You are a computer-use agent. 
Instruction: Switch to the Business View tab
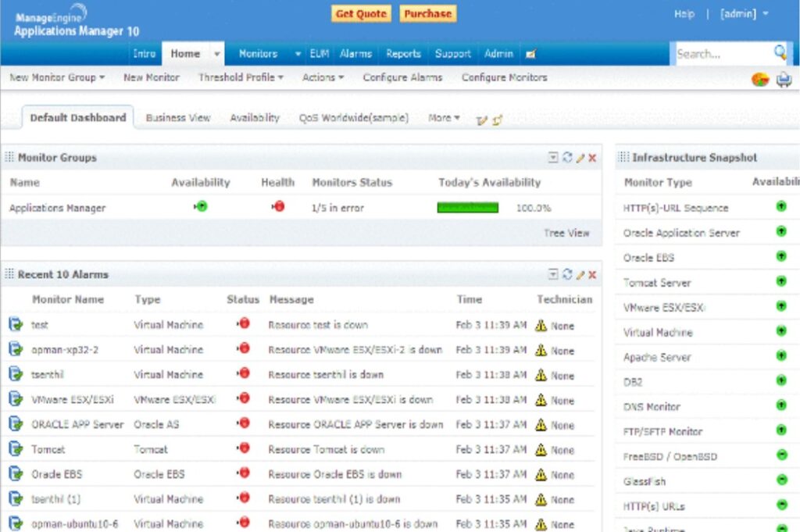coord(178,117)
